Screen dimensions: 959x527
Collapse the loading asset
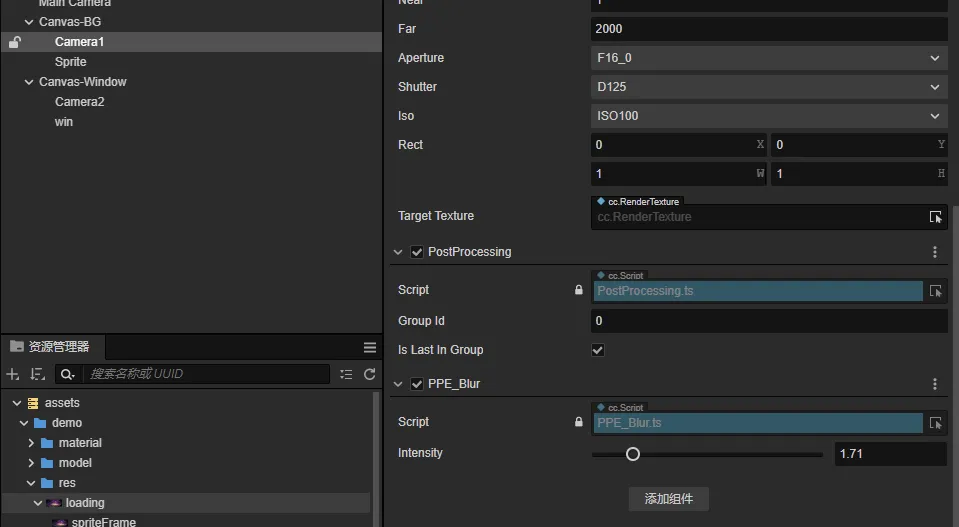(x=38, y=503)
